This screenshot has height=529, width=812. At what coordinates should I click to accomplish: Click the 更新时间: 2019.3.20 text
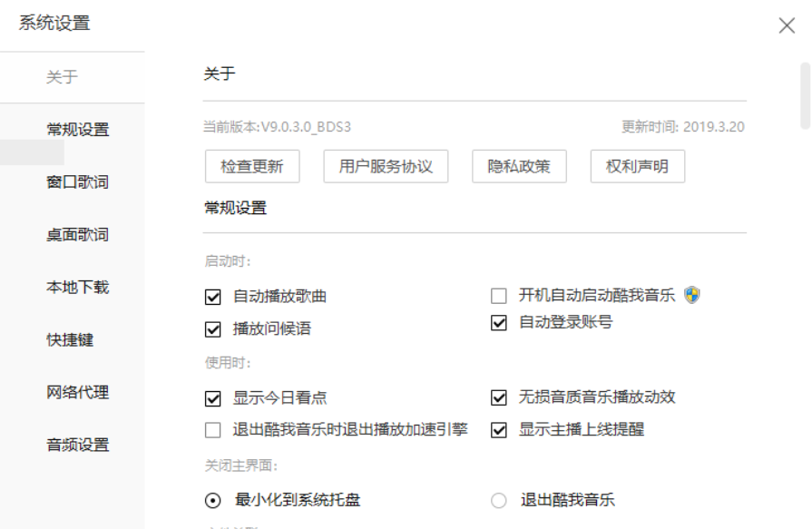coord(683,127)
